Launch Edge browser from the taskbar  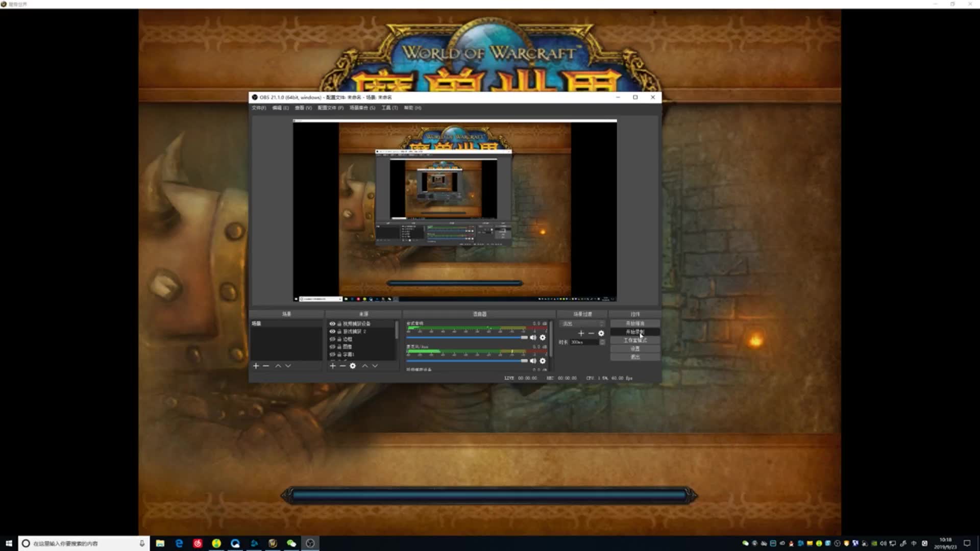[x=179, y=543]
